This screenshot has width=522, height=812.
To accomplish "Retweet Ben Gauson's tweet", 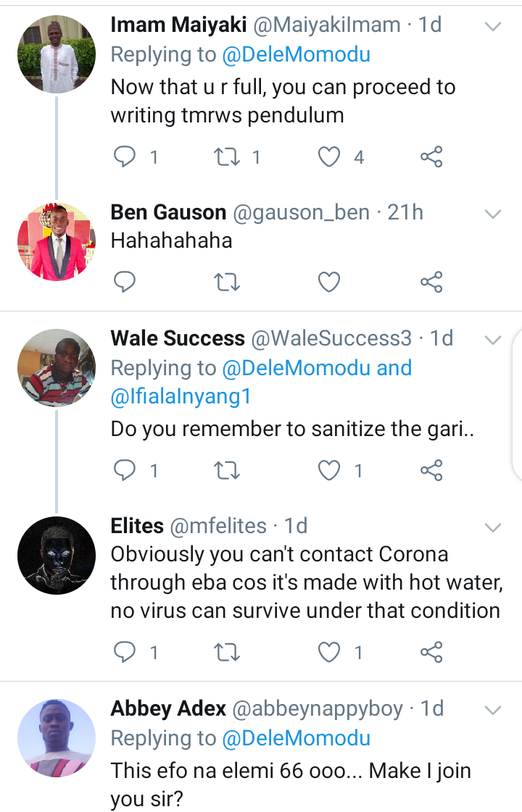I will point(227,282).
